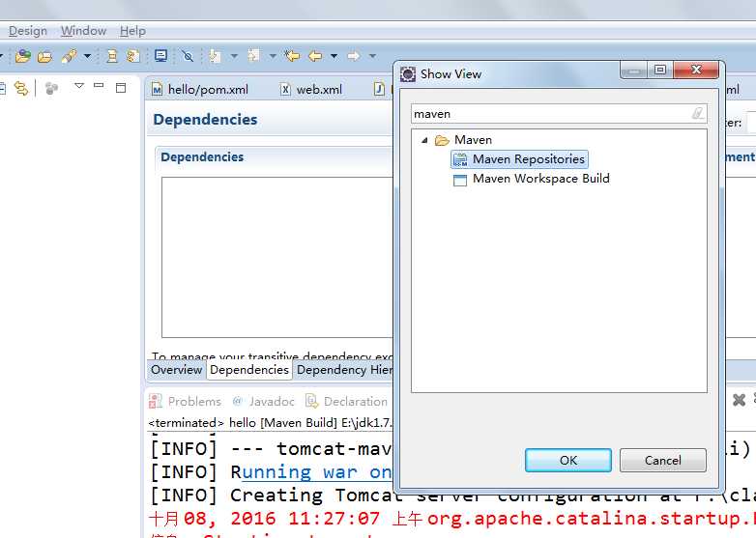
Task: Click the Toggle Block Selection icon
Action: pos(132,56)
